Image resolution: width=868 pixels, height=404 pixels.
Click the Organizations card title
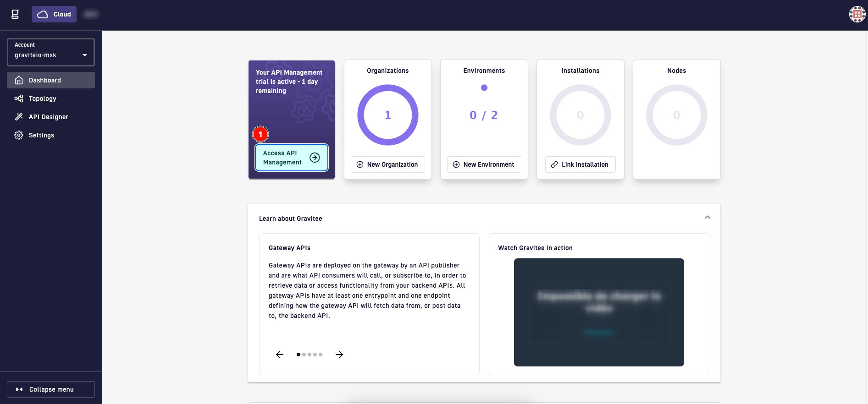tap(388, 71)
